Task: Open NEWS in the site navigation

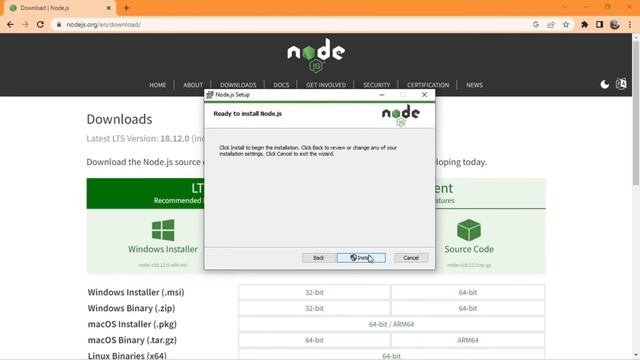Action: click(x=474, y=85)
